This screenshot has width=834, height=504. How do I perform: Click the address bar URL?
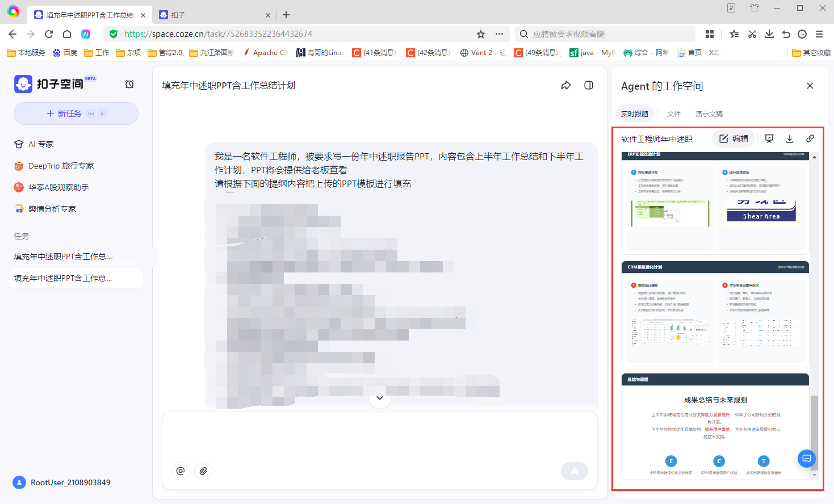point(218,34)
